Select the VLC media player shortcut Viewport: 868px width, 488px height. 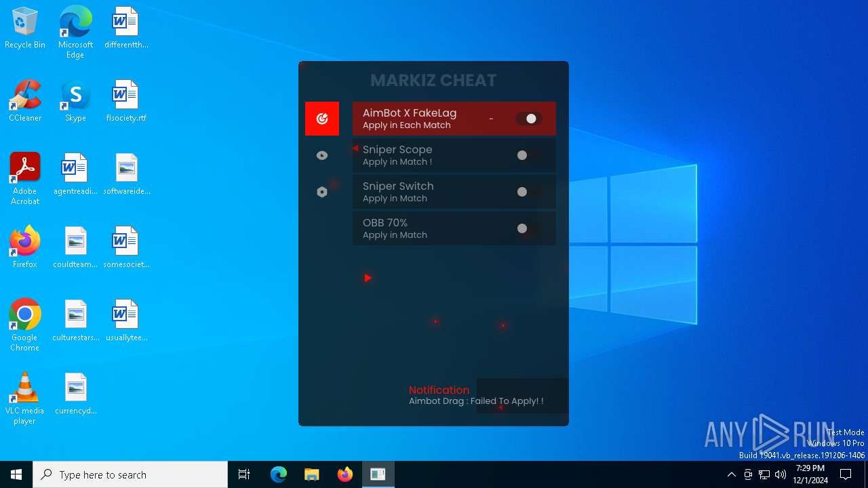(x=25, y=399)
